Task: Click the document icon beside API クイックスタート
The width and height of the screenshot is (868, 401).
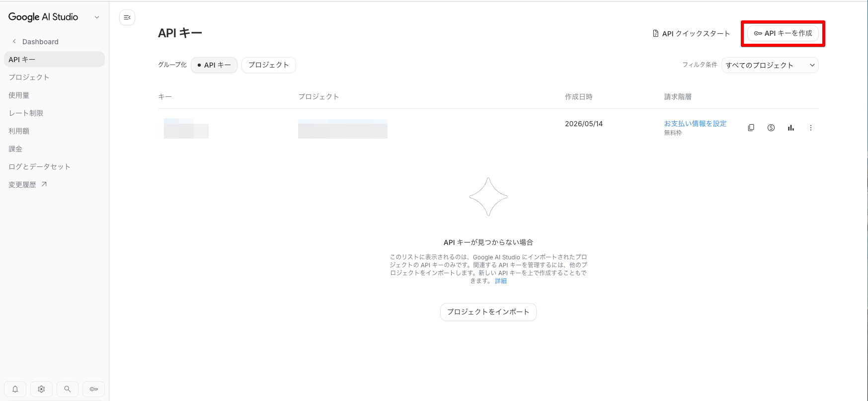Action: [656, 33]
